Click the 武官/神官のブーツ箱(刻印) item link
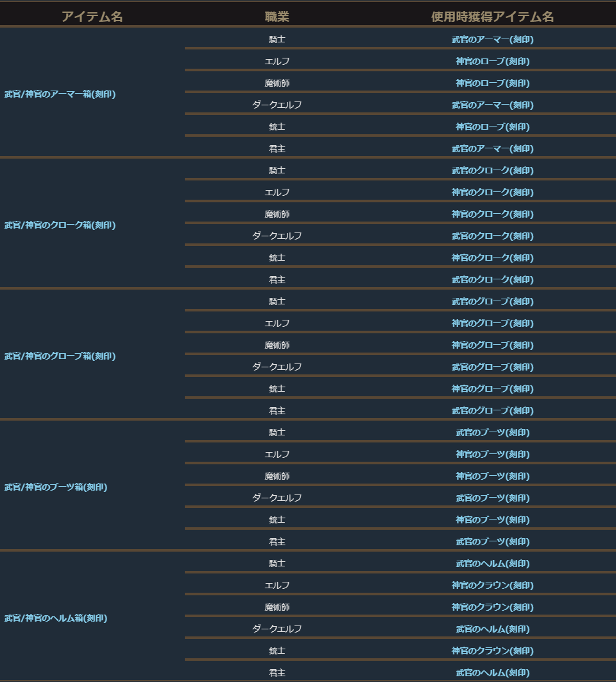 [x=56, y=487]
